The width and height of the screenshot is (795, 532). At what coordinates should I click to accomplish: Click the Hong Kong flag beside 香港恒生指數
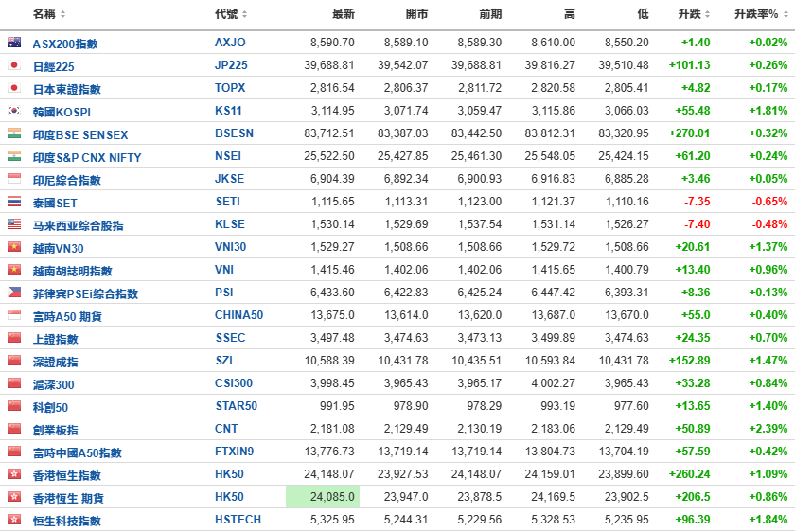[x=14, y=474]
